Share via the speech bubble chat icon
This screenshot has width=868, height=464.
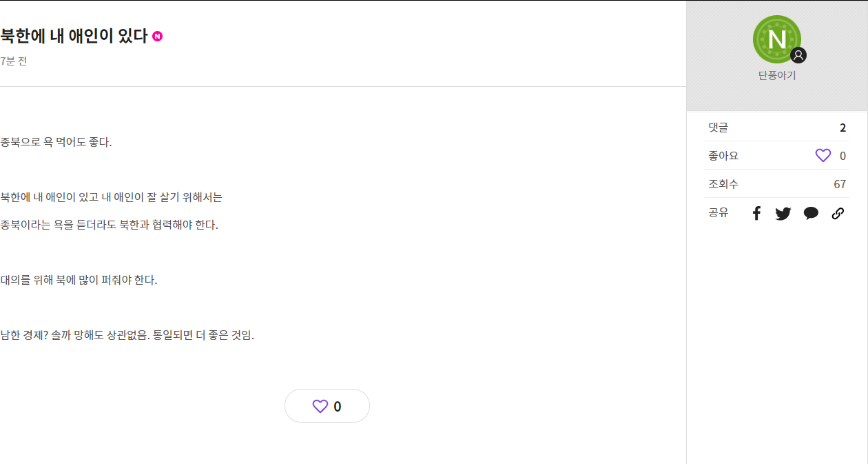(x=811, y=214)
